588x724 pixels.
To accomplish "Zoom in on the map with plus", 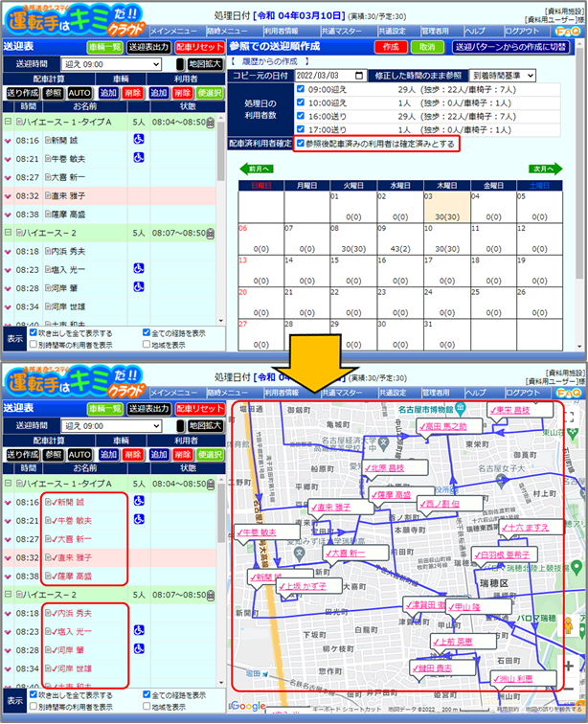I will [569, 666].
